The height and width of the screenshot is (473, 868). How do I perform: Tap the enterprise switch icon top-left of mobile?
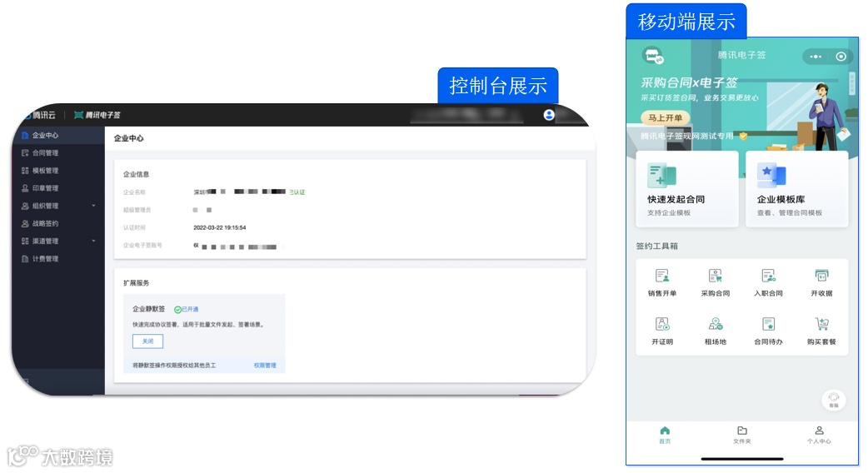653,56
